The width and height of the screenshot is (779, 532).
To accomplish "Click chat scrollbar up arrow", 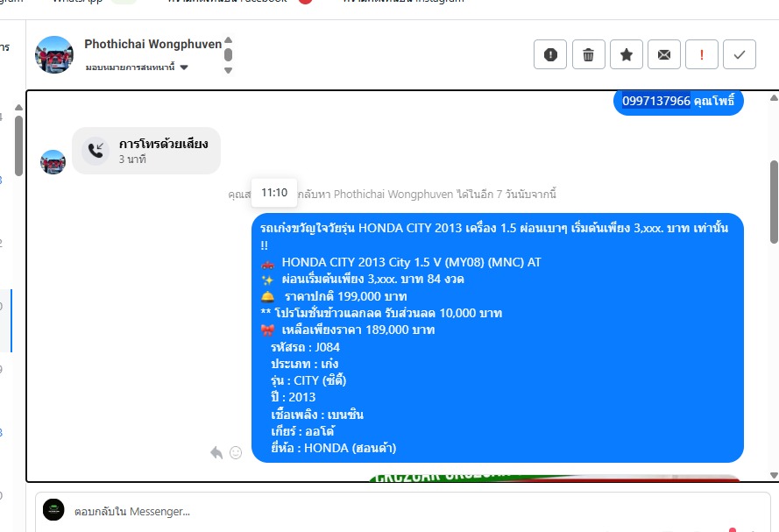I will point(774,98).
